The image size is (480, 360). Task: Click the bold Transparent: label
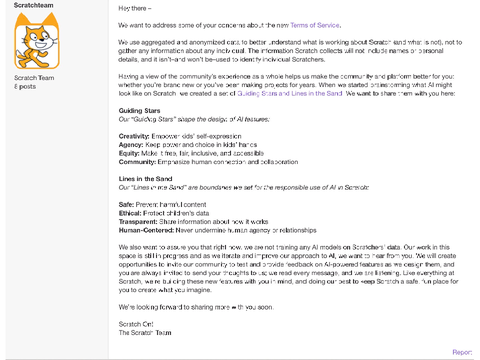click(138, 222)
